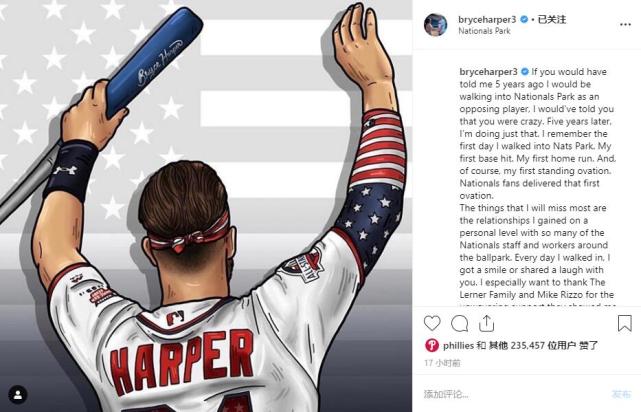Share the post using the share icon

click(x=486, y=323)
